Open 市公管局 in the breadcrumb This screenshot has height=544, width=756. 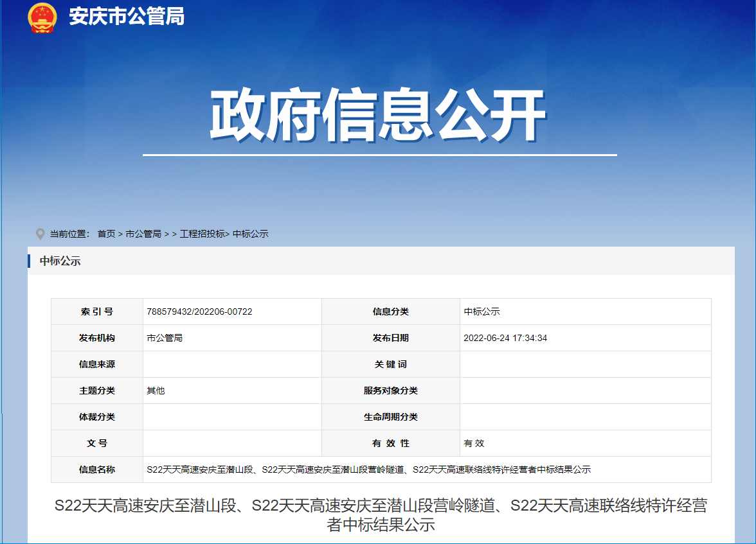[143, 234]
